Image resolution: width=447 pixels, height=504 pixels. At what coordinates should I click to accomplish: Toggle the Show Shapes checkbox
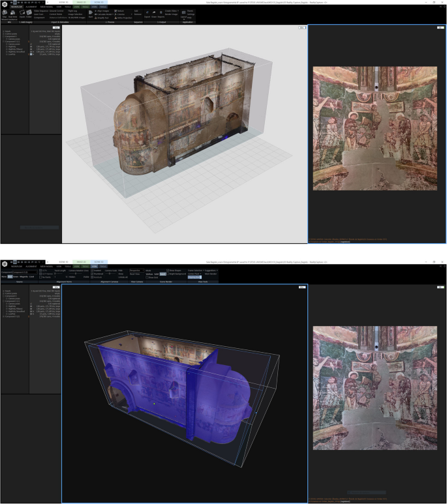(x=168, y=269)
